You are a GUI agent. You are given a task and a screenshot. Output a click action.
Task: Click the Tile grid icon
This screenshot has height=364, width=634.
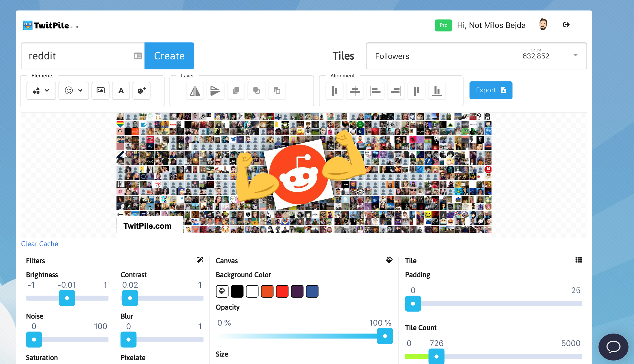(x=578, y=260)
